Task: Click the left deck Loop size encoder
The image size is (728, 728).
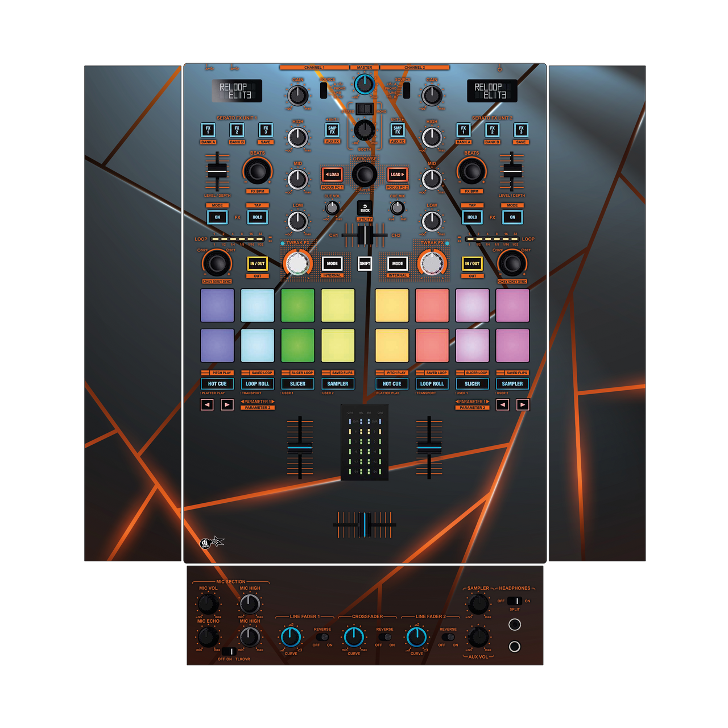Action: click(x=217, y=263)
